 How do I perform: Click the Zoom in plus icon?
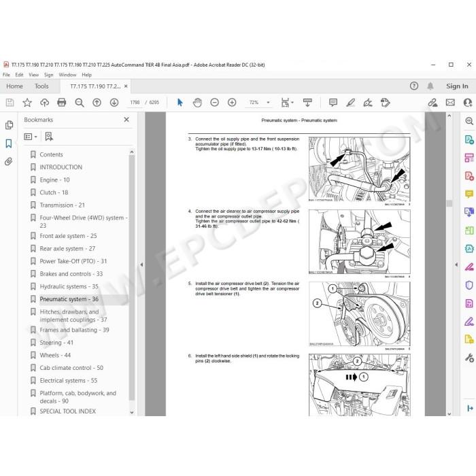pyautogui.click(x=232, y=103)
